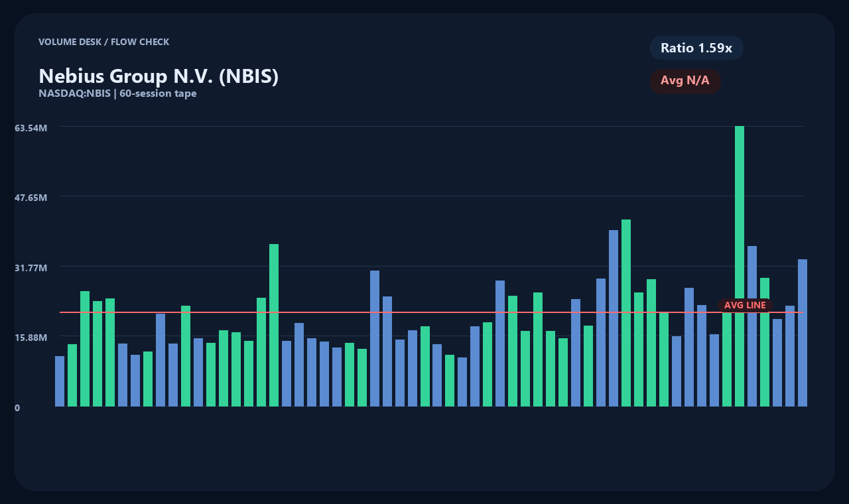Click the first blue bar on the left
Screen dimensions: 849x504
tap(60, 381)
